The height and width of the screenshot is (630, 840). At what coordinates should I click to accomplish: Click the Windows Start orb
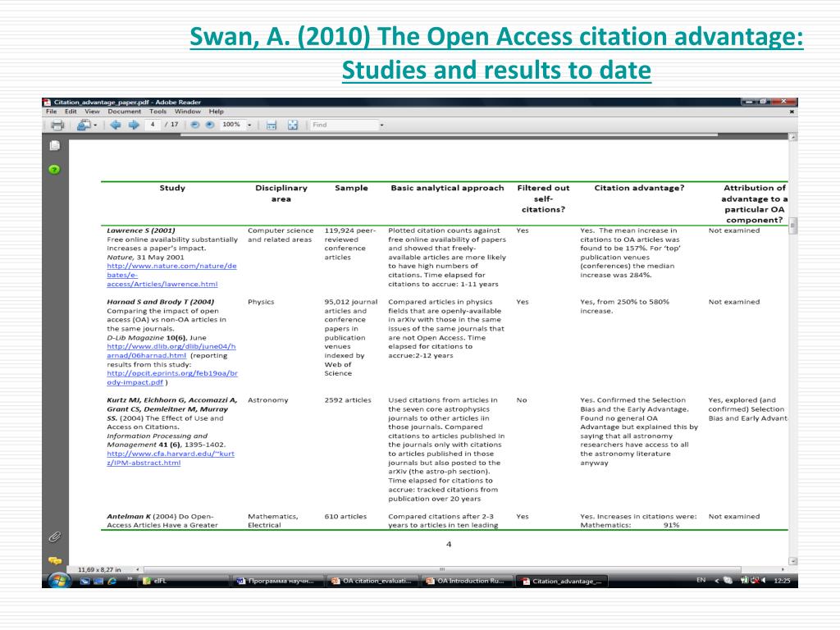59,581
